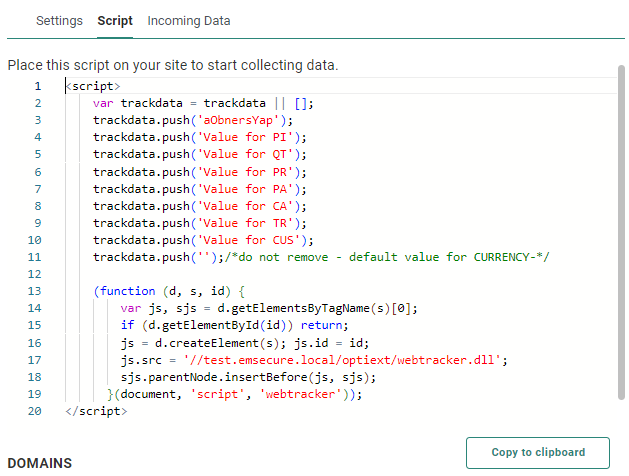Click the getElementsByTagName code line
629x476 pixels.
(269, 308)
